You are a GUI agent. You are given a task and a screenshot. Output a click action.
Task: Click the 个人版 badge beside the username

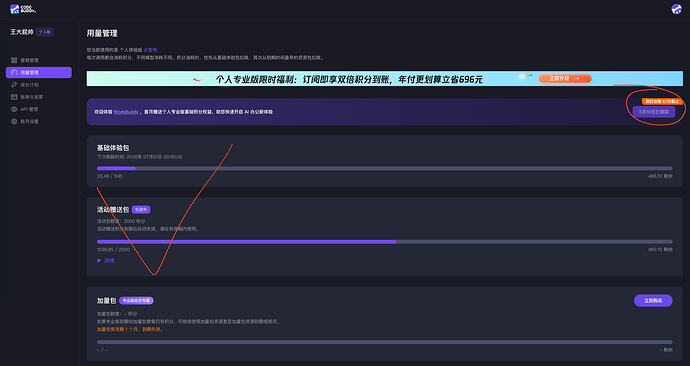45,32
